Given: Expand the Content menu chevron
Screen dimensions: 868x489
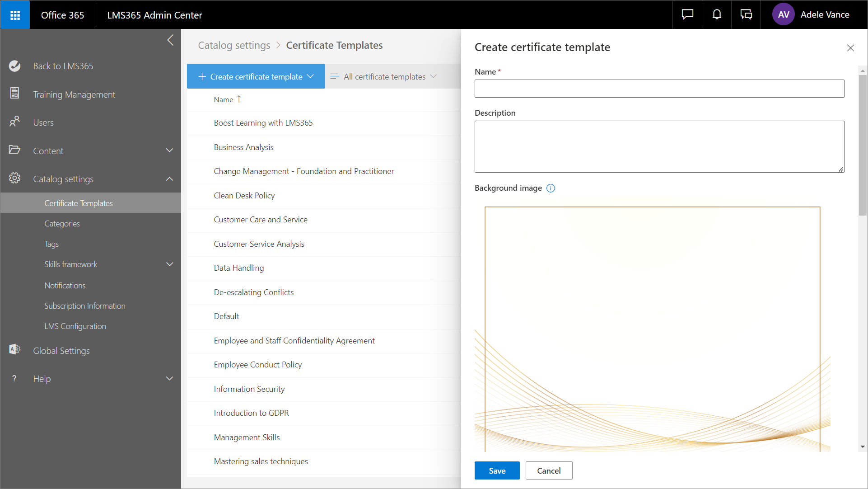Looking at the screenshot, I should pyautogui.click(x=169, y=150).
